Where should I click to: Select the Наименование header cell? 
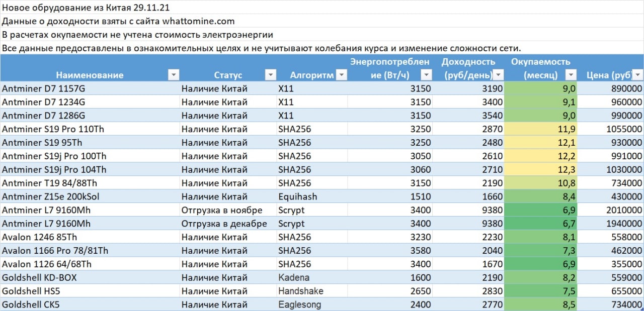(x=90, y=68)
